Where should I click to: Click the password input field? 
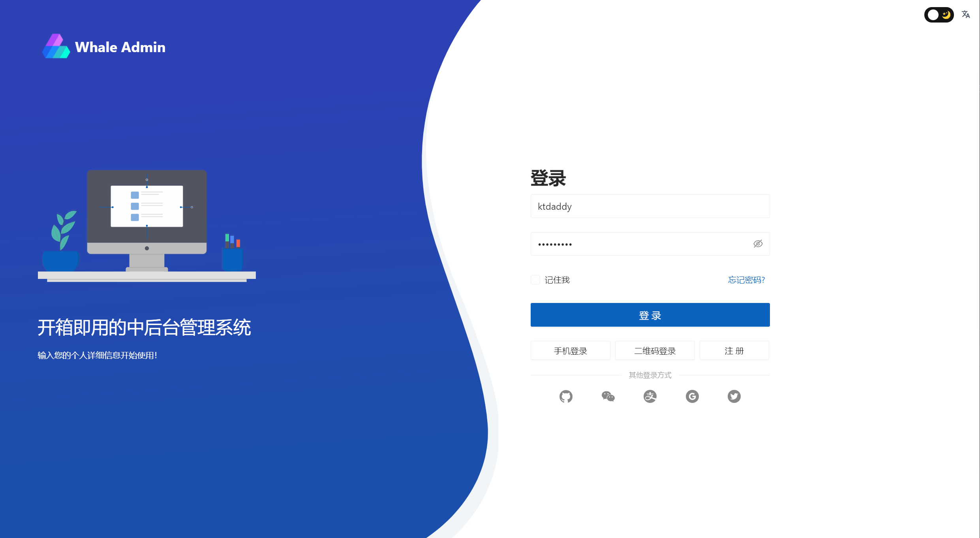[651, 243]
